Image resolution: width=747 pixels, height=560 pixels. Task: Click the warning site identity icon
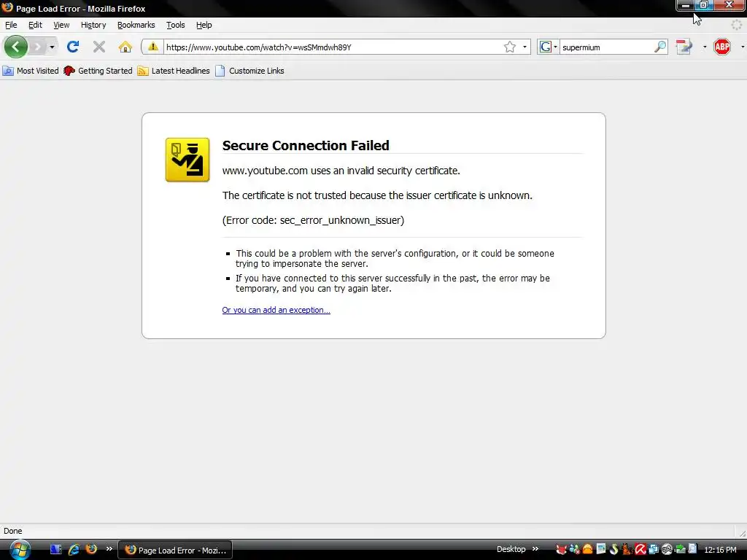click(x=152, y=47)
